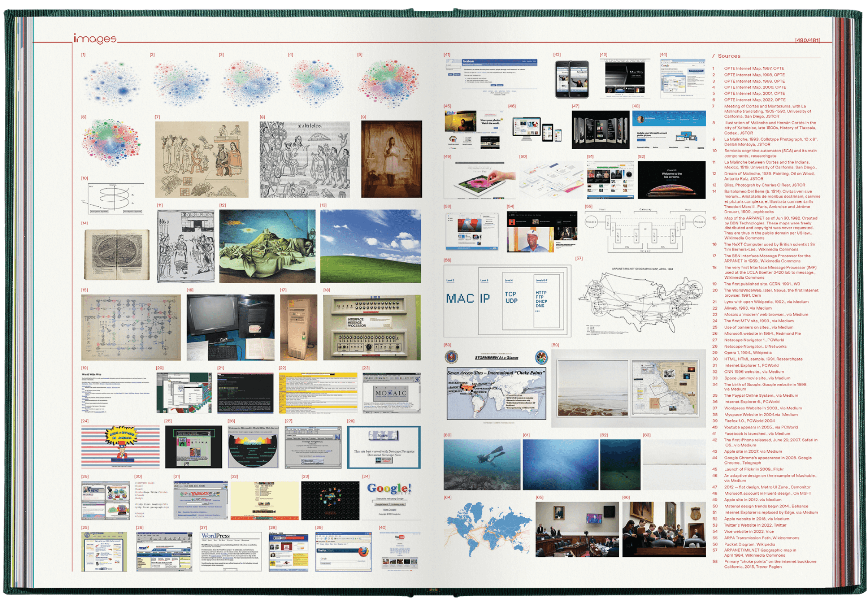The width and height of the screenshot is (868, 605).
Task: Open the MAC IP TCP UDP layers diagram
Action: 507,301
